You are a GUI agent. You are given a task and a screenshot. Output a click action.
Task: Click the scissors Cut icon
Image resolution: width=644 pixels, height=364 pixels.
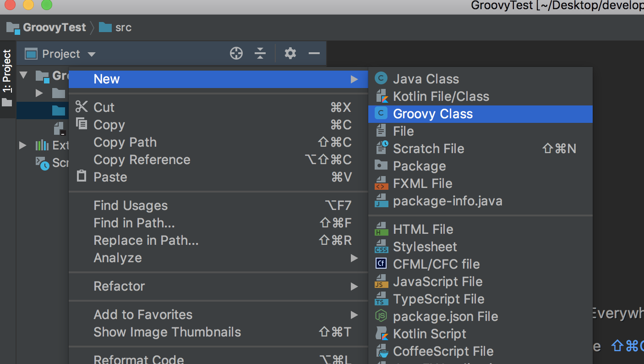coord(82,107)
